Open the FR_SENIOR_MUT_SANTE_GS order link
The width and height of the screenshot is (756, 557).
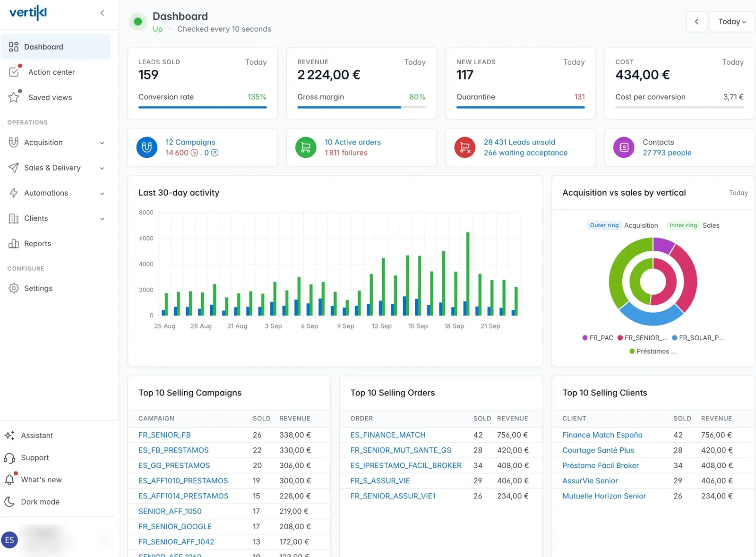[x=401, y=450]
